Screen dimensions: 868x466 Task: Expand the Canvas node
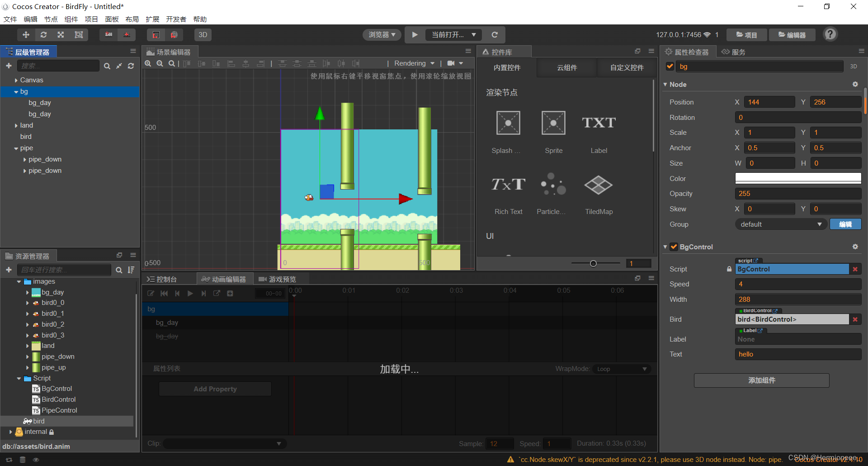coord(16,81)
